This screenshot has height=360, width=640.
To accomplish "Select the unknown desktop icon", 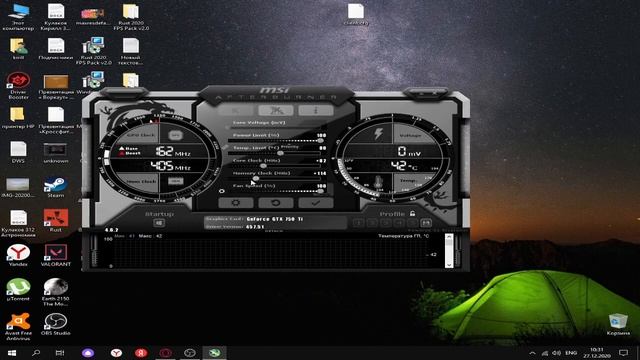I will click(56, 152).
